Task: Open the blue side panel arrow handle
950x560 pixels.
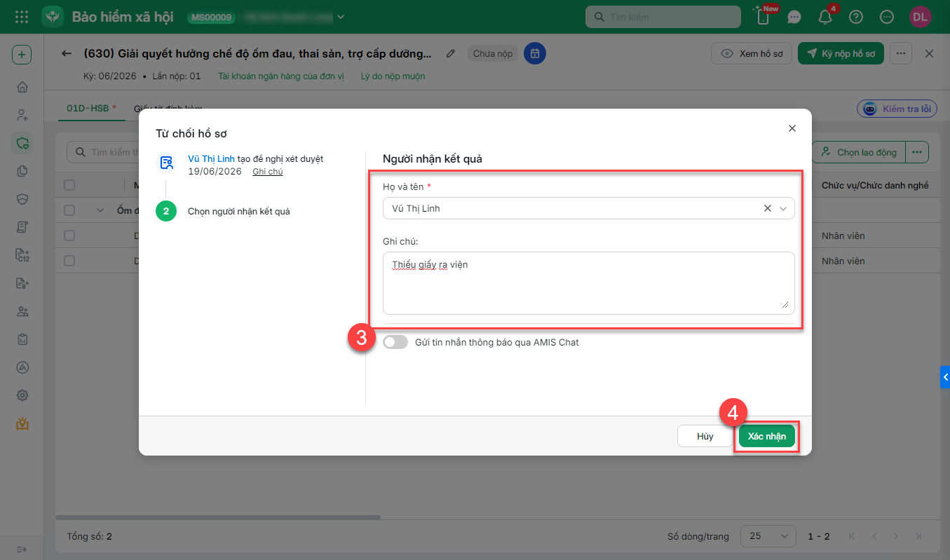Action: pos(945,377)
